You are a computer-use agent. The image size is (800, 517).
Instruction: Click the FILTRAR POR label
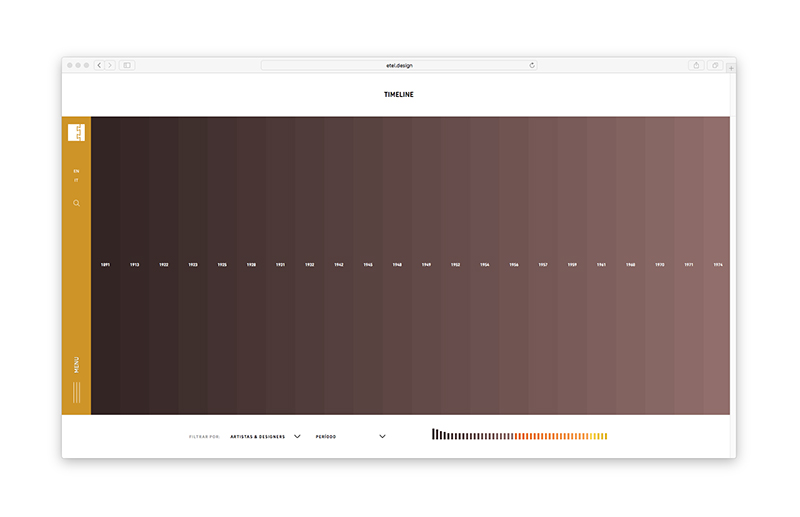pos(204,437)
